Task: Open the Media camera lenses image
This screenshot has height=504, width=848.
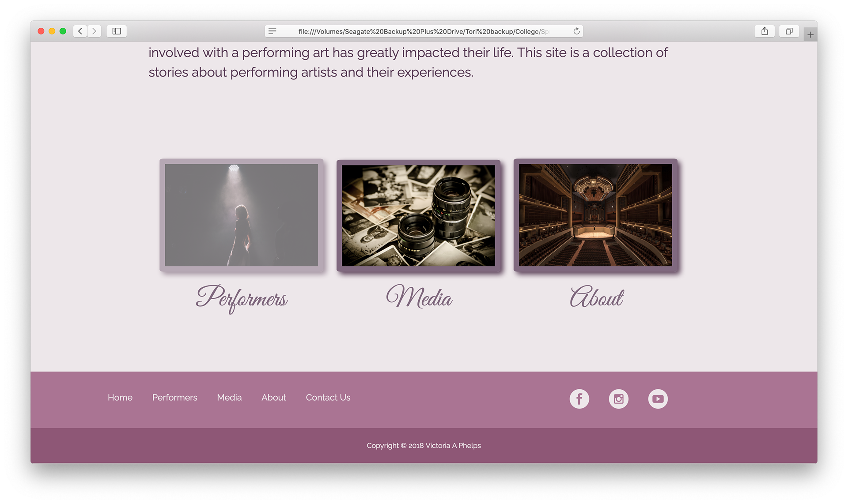Action: (x=418, y=215)
